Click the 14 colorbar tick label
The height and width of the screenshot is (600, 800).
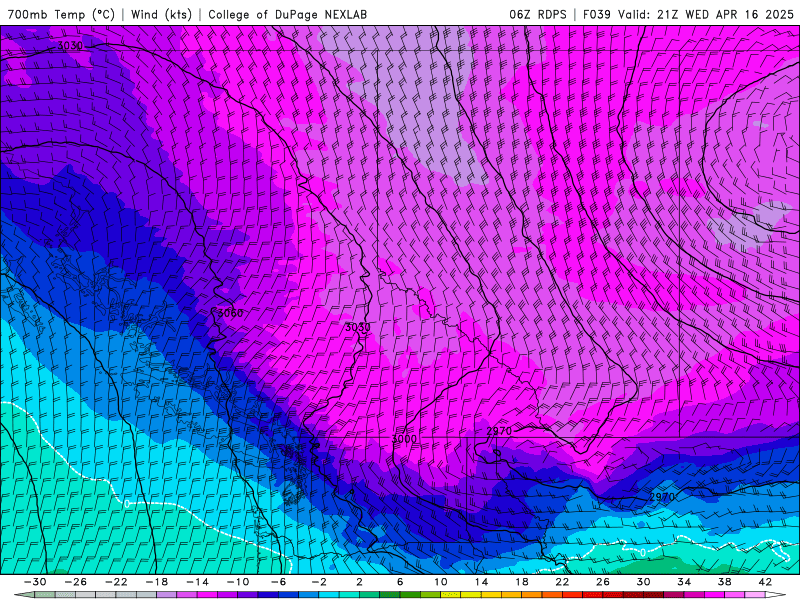pos(481,582)
